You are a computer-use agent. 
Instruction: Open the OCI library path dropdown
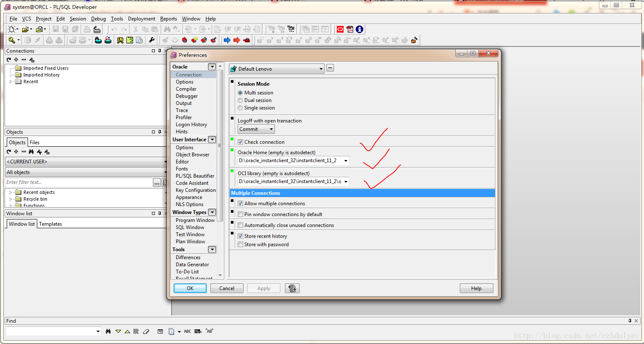[x=346, y=181]
